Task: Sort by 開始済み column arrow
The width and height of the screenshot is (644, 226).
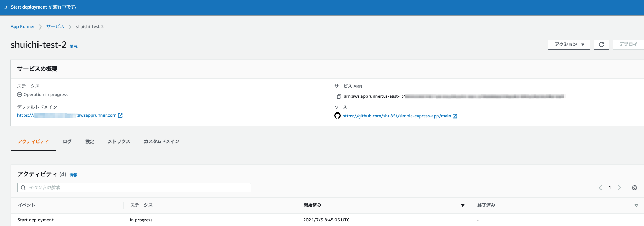Action: tap(463, 205)
